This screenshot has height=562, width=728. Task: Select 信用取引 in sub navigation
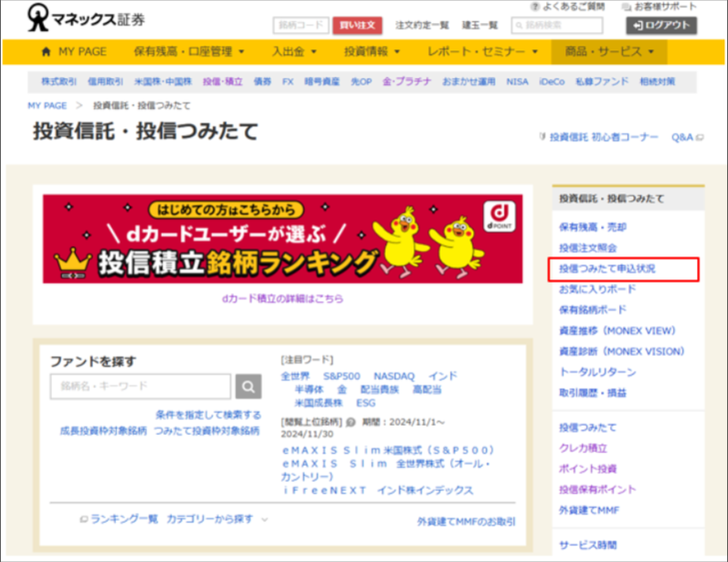105,81
